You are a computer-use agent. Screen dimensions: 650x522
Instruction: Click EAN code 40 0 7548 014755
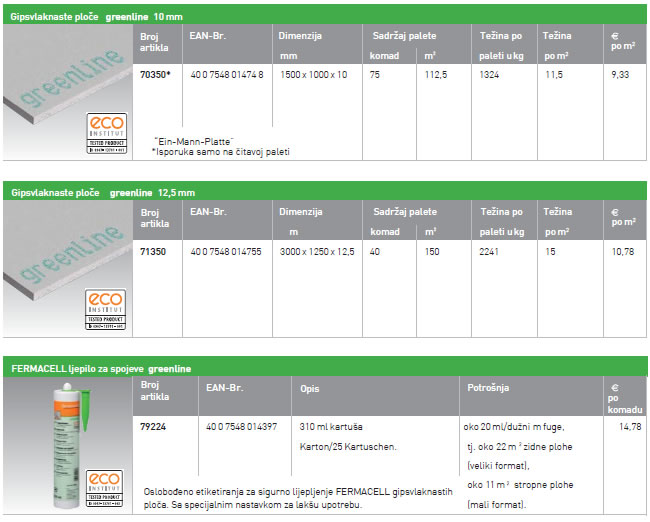(x=226, y=252)
